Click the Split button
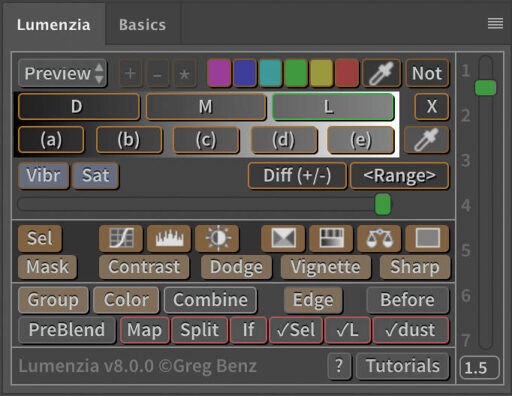The width and height of the screenshot is (512, 396). (200, 330)
